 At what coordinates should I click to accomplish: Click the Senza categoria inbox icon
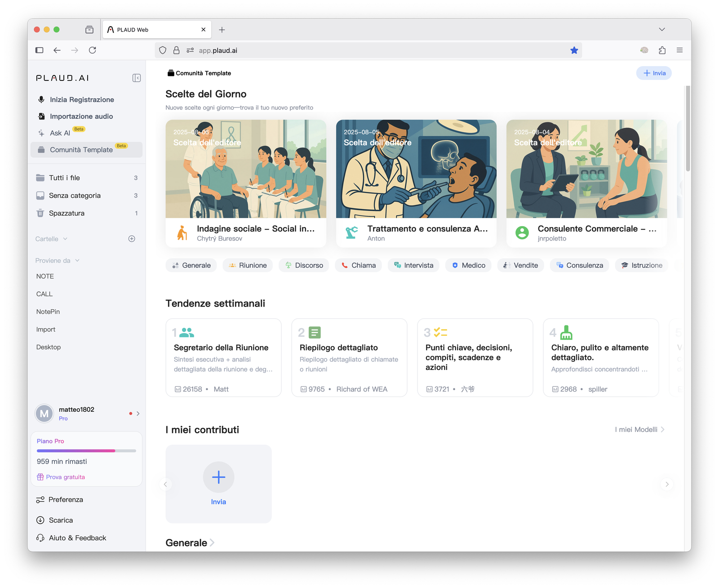point(40,196)
